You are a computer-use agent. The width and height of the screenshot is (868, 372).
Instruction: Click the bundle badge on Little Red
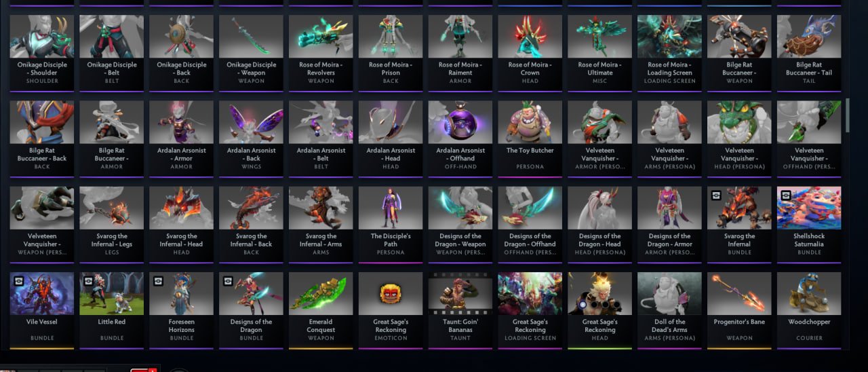[88, 281]
